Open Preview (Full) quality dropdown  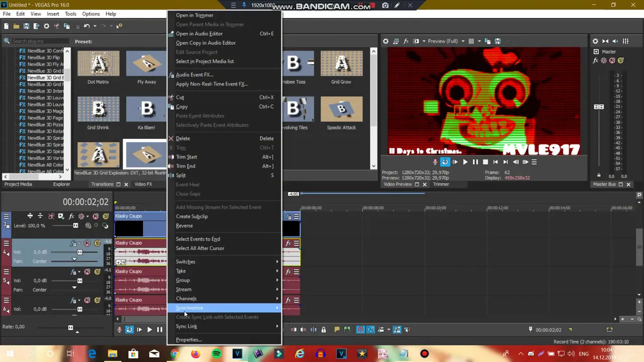pyautogui.click(x=446, y=41)
